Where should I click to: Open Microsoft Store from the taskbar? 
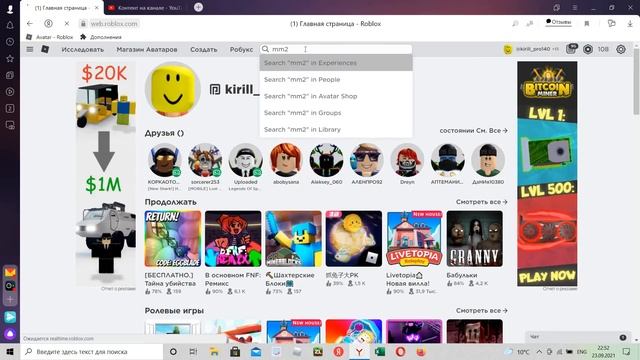(x=235, y=351)
